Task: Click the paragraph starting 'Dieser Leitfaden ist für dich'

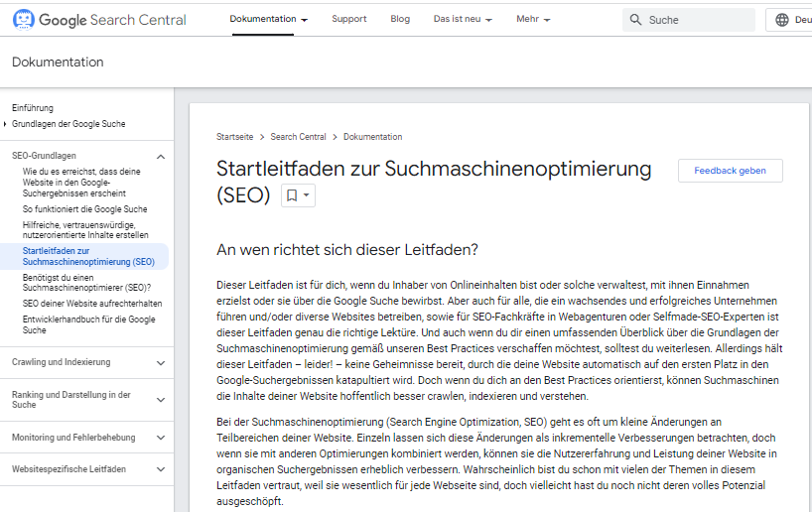Action: click(499, 340)
